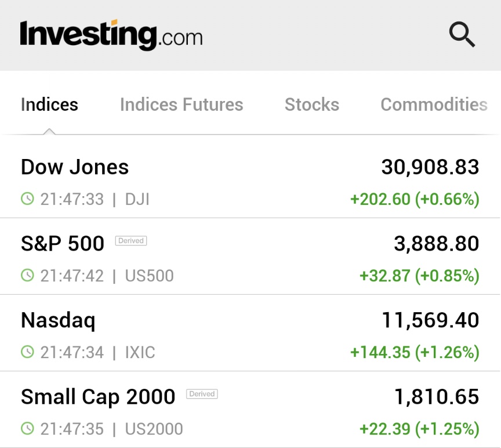
Task: Open the S&P 500 index link
Action: point(63,244)
